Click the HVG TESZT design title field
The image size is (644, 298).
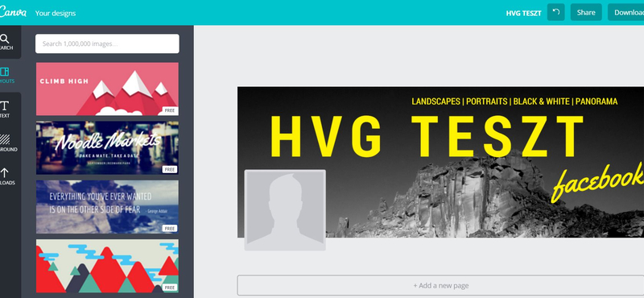pyautogui.click(x=524, y=13)
